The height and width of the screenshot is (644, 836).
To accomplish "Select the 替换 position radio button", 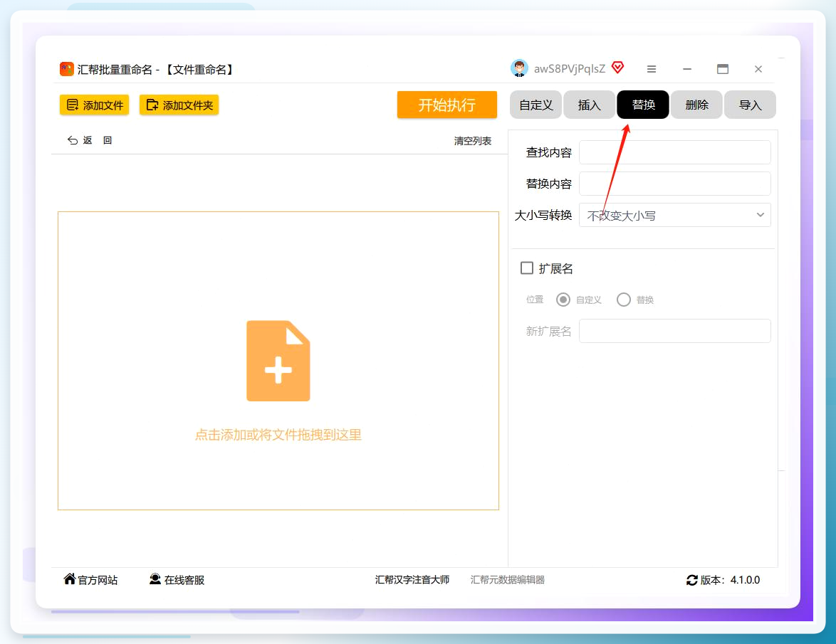I will point(623,300).
